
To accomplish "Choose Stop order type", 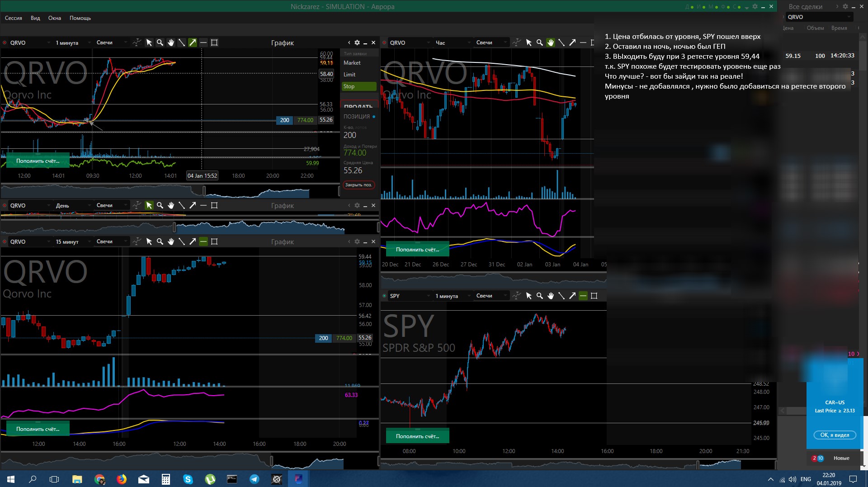I will (359, 86).
